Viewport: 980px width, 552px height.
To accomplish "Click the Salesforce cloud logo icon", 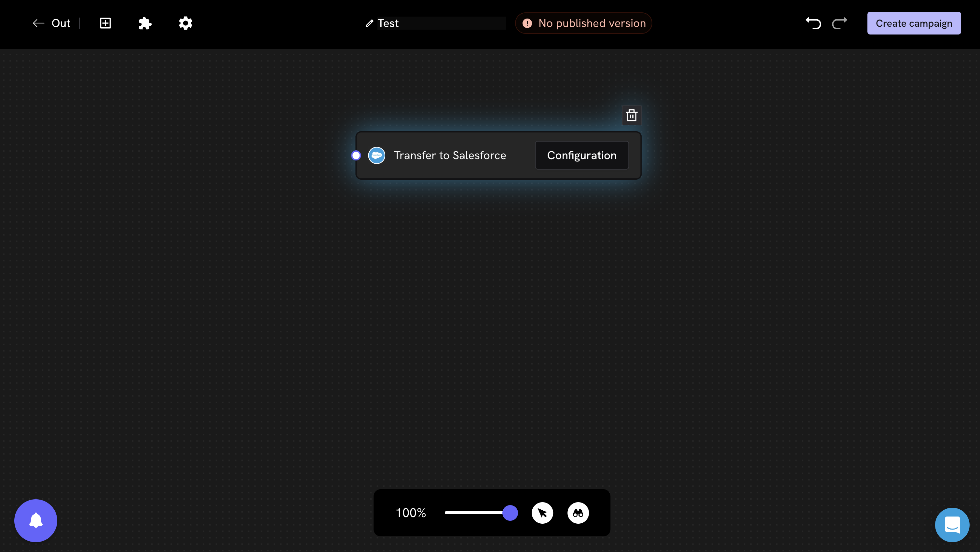I will click(x=377, y=155).
